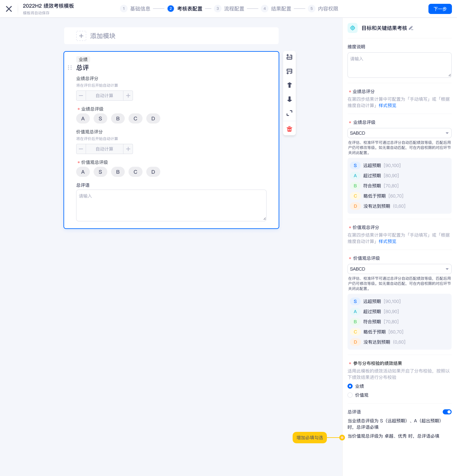Expand module with the fullscreen icon
The image size is (457, 476).
289,113
